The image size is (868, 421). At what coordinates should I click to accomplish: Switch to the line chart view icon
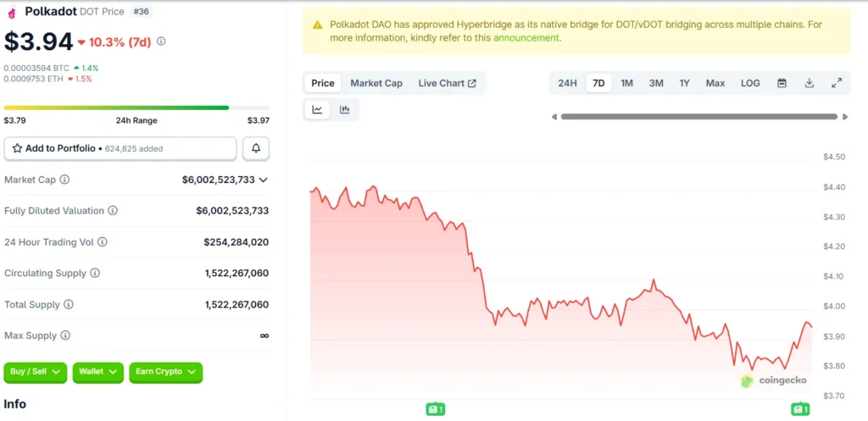[x=317, y=109]
